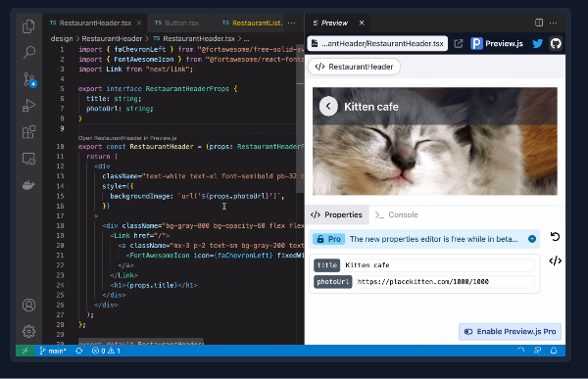
Task: Open notifications bell in status bar
Action: click(x=554, y=351)
